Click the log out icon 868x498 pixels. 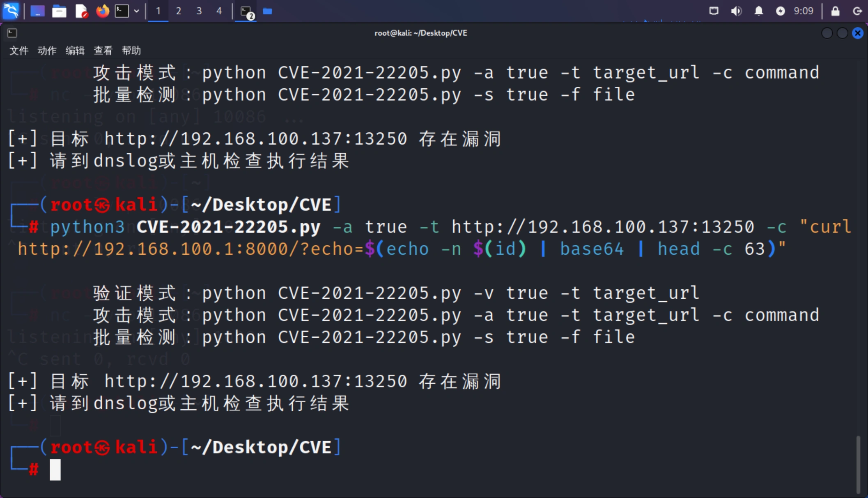pos(857,11)
